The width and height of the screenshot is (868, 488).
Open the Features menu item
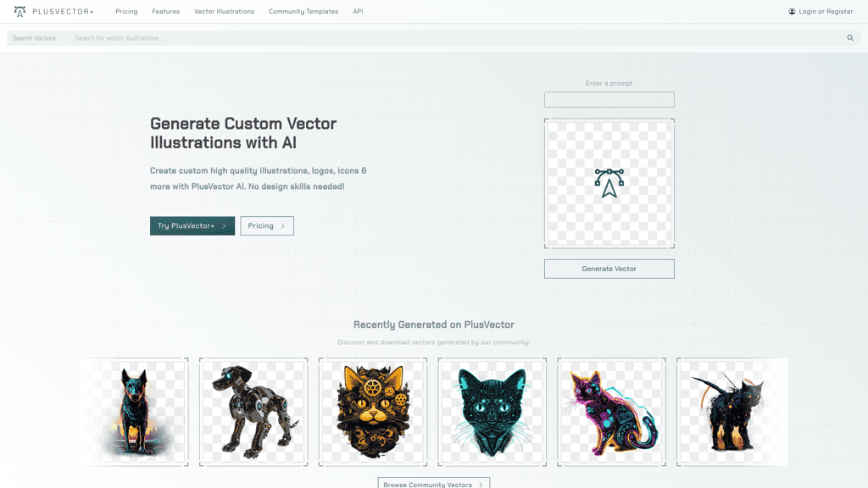click(x=165, y=11)
